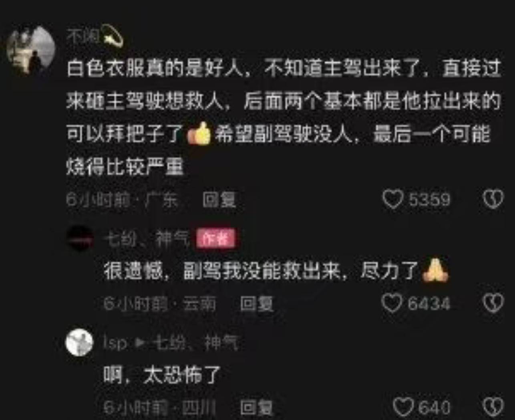Open the top commenter's username 不闲
Screen dimensions: 515x420
pos(83,36)
